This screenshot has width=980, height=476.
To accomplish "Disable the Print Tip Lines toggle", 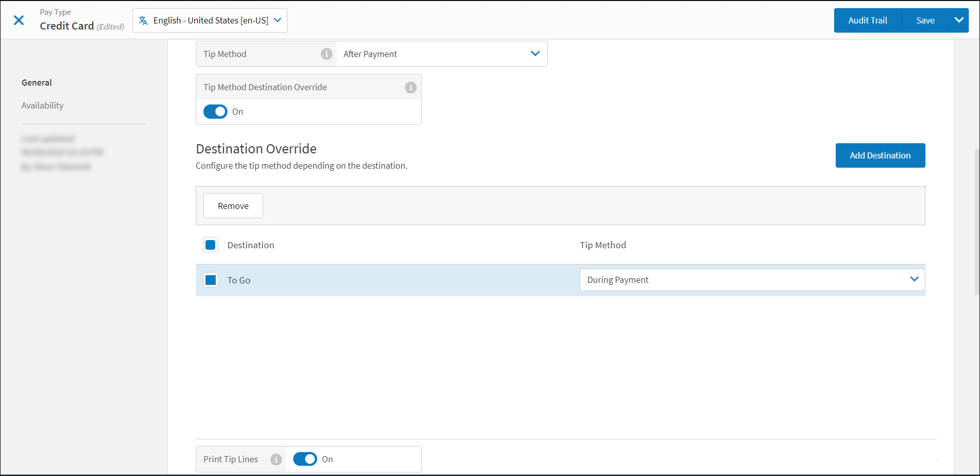I will click(305, 459).
